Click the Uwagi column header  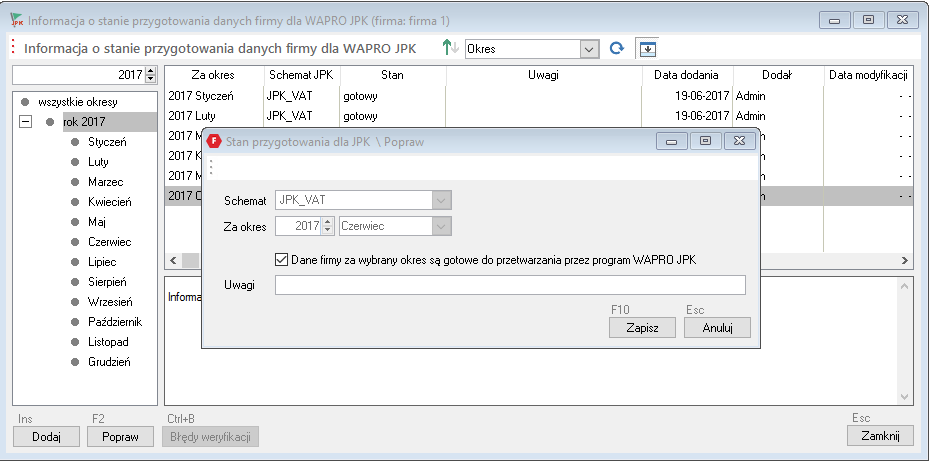click(543, 75)
